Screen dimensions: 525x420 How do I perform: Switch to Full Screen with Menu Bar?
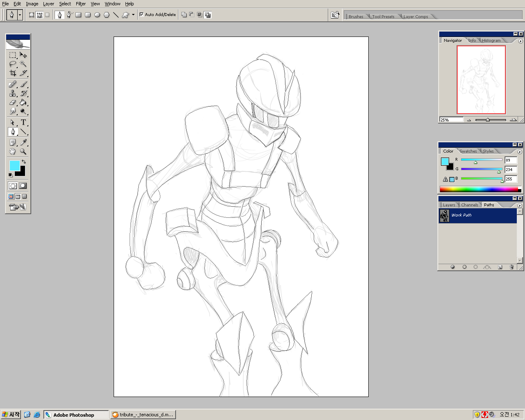point(18,196)
